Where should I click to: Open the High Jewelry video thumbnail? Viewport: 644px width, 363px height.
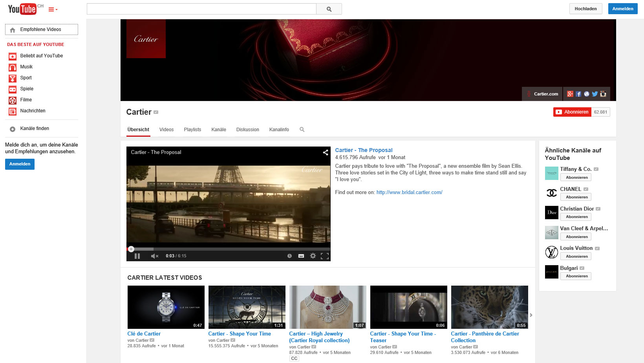click(x=328, y=307)
